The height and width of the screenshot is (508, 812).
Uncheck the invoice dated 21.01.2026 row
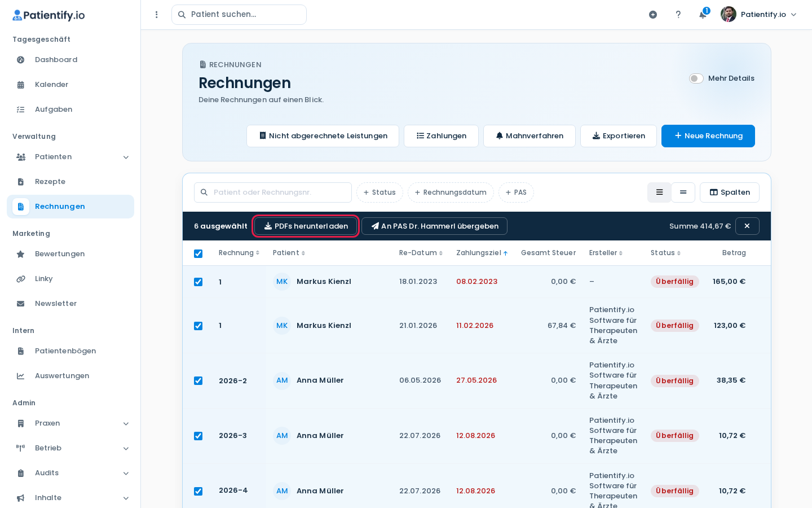pos(198,326)
